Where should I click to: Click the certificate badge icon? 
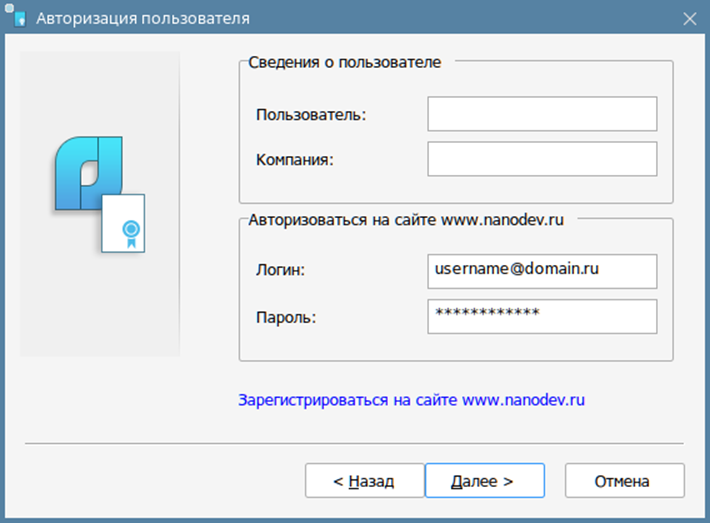click(123, 223)
